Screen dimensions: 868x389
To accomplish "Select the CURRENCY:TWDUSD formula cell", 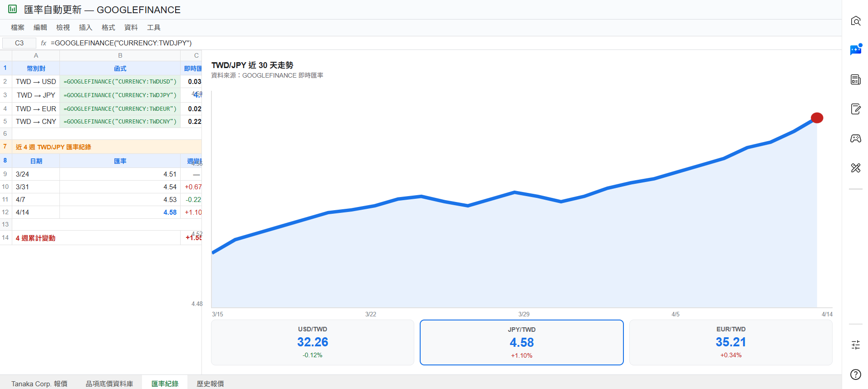I will click(x=120, y=82).
